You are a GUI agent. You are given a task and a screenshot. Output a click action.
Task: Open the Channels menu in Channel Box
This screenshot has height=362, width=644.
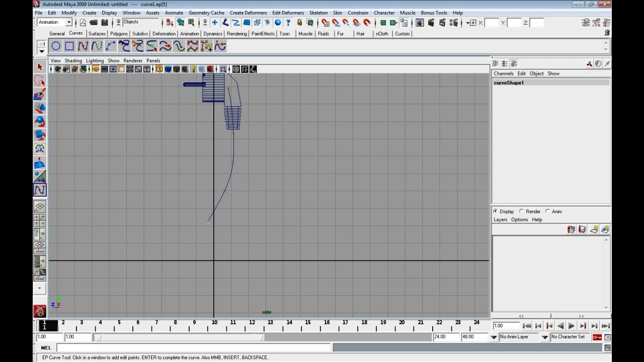504,73
